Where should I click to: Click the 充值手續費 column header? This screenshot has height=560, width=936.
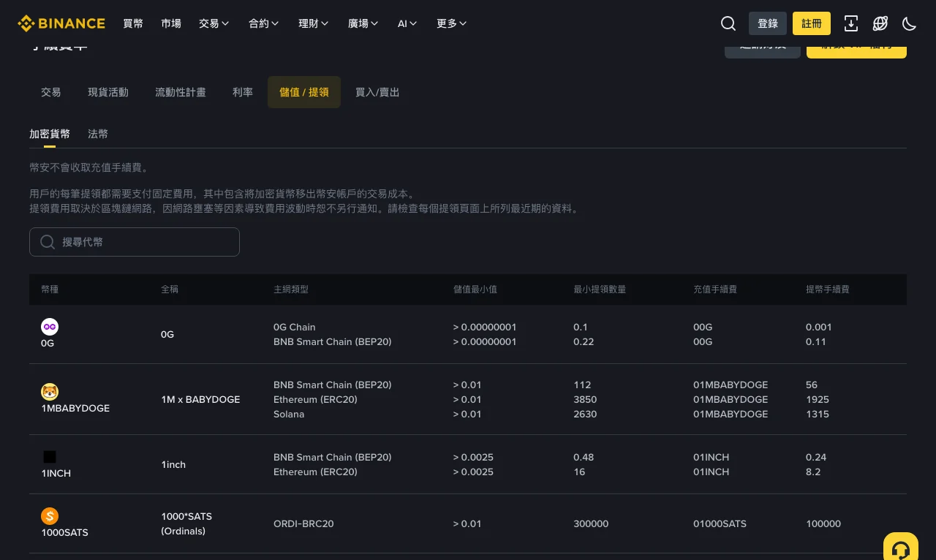715,290
